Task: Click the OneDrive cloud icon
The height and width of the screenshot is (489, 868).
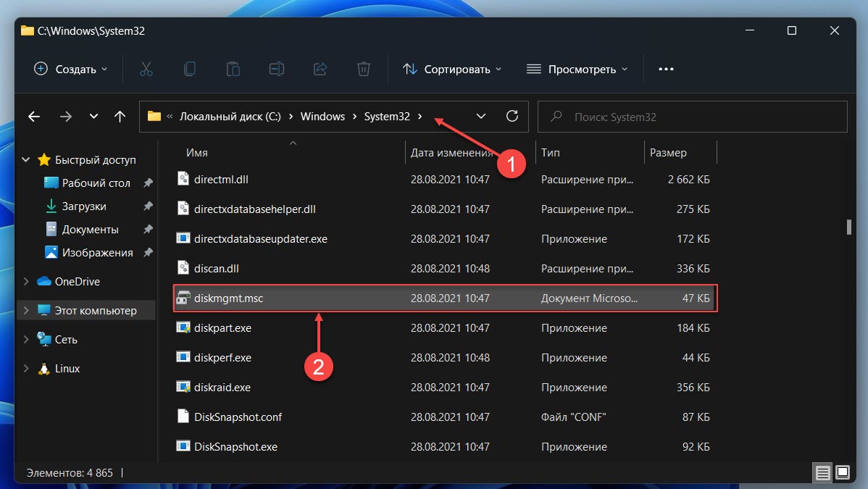Action: pos(43,281)
